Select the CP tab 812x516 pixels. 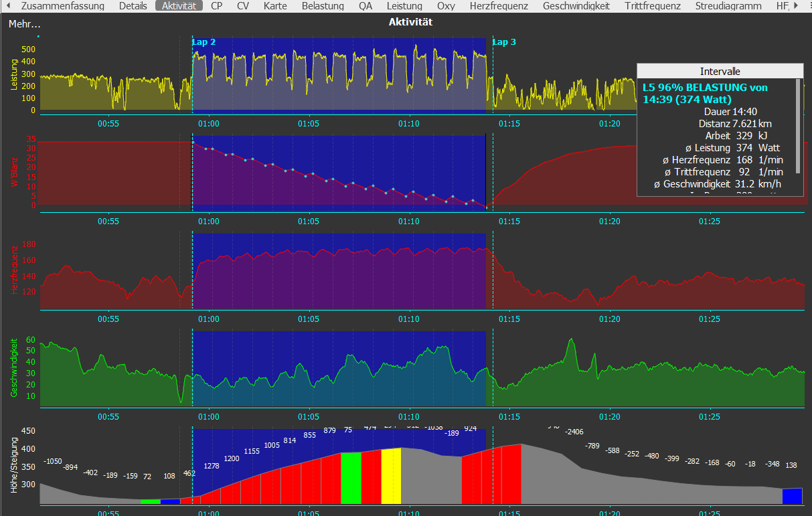click(x=217, y=6)
